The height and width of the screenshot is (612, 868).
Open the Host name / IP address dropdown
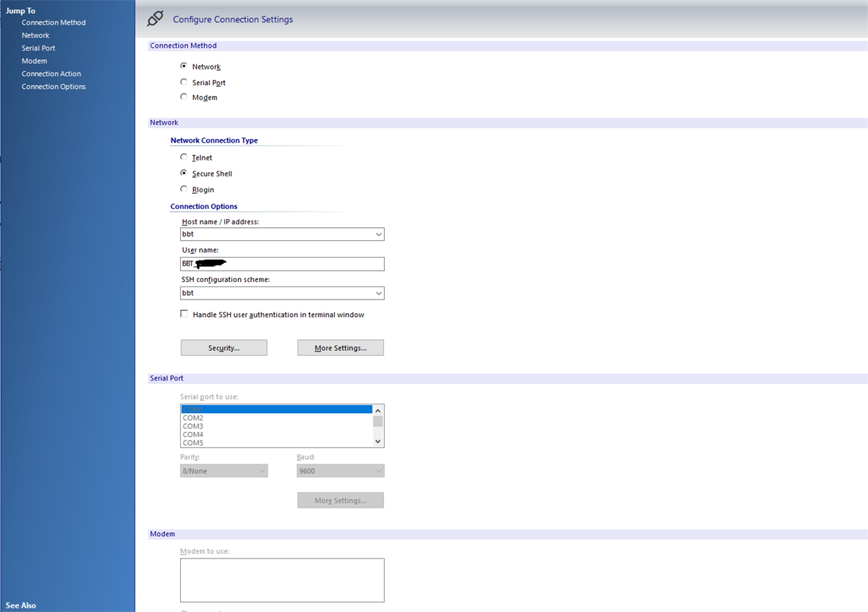click(x=378, y=234)
